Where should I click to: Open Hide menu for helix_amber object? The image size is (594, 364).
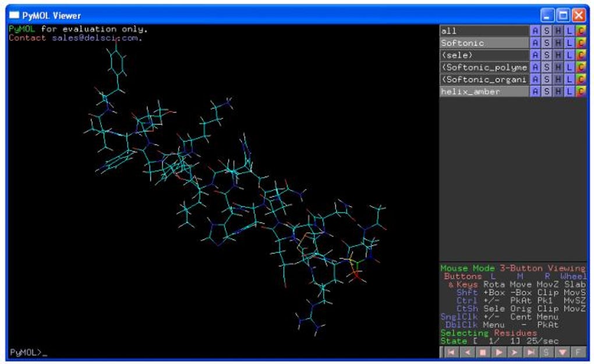(558, 91)
